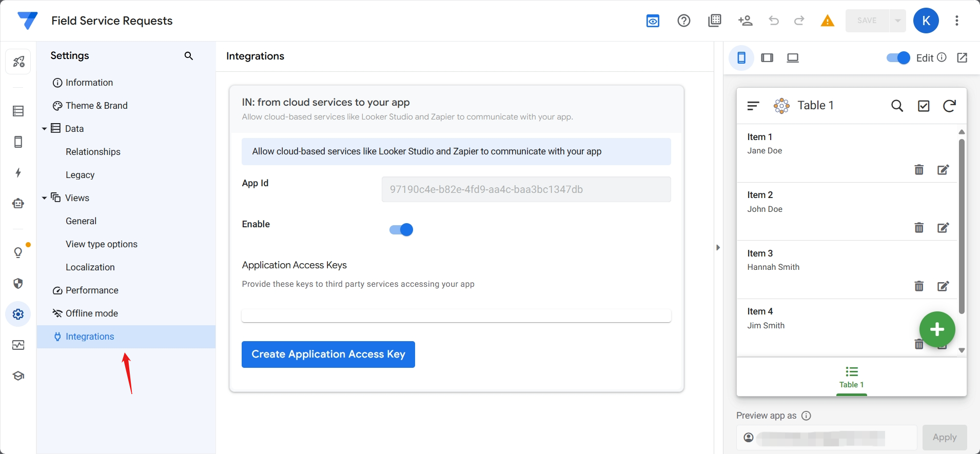Image resolution: width=980 pixels, height=454 pixels.
Task: Open the Manage monitor icon in left rail
Action: tap(18, 345)
